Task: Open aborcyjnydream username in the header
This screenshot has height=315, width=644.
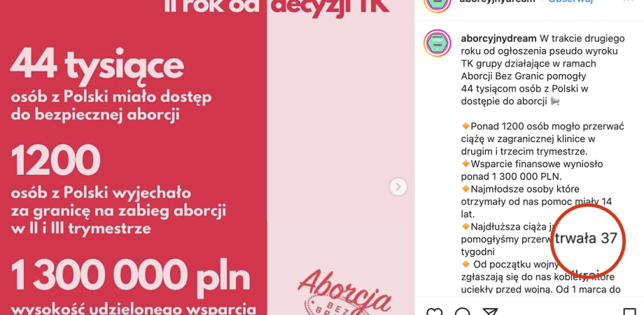Action: tap(498, 1)
